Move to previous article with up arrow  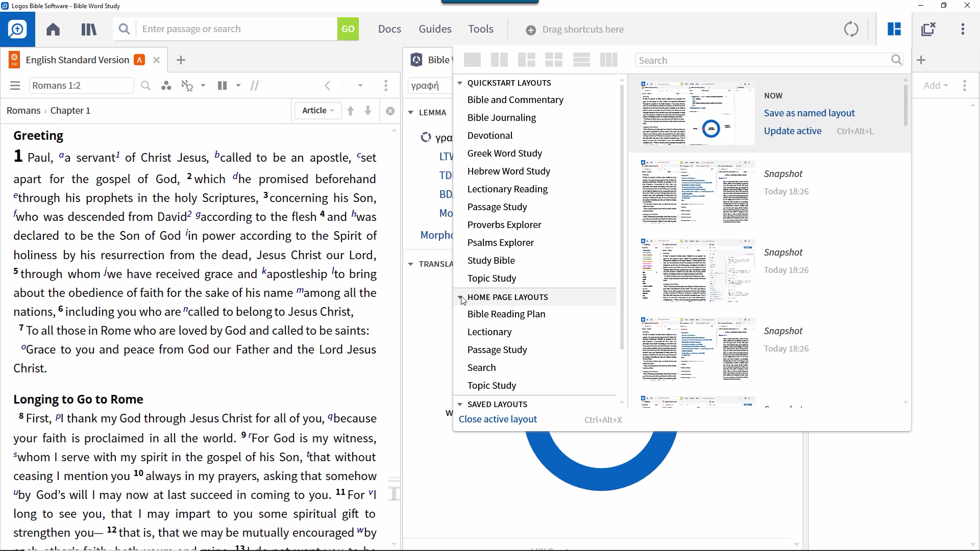(351, 111)
